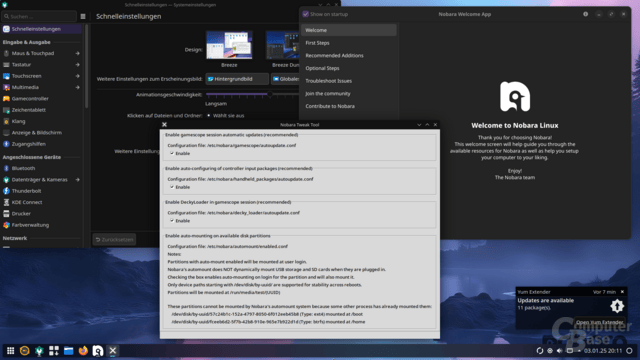Click the info icon in Welcome App titlebar
The height and width of the screenshot is (360, 640).
(586, 14)
